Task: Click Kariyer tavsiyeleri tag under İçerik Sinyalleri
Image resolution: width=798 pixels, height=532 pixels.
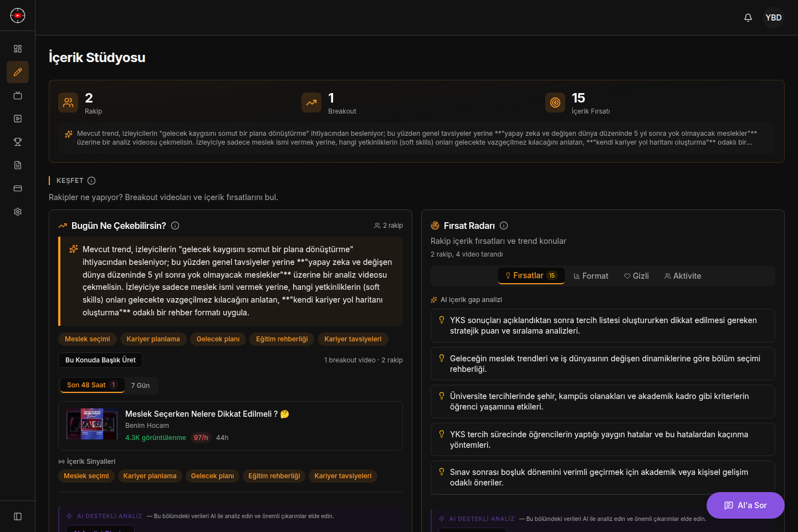Action: (343, 476)
